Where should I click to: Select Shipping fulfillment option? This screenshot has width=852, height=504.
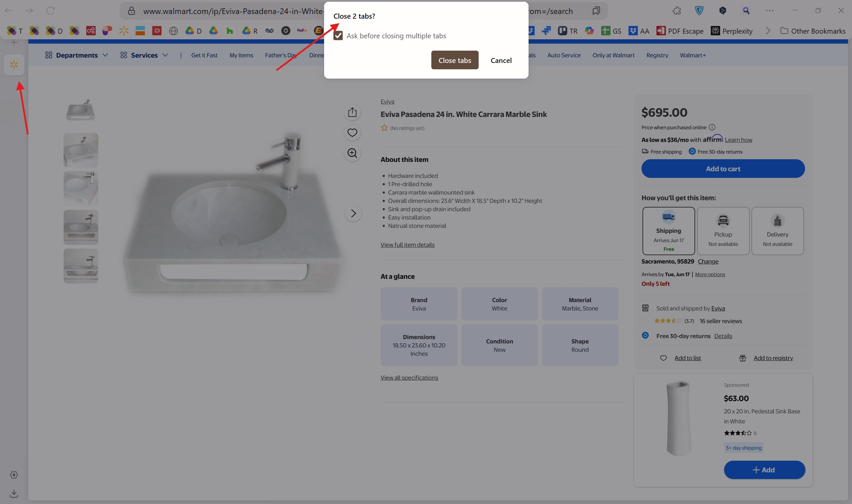pos(668,231)
